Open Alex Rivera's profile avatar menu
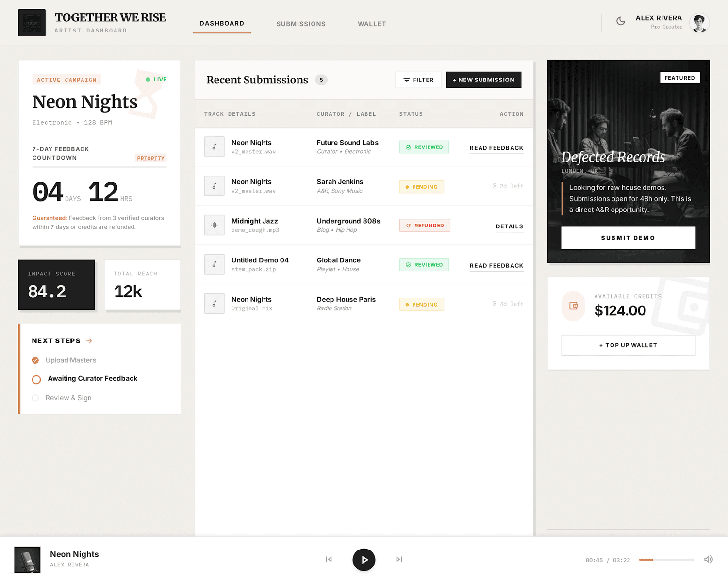 pyautogui.click(x=699, y=22)
